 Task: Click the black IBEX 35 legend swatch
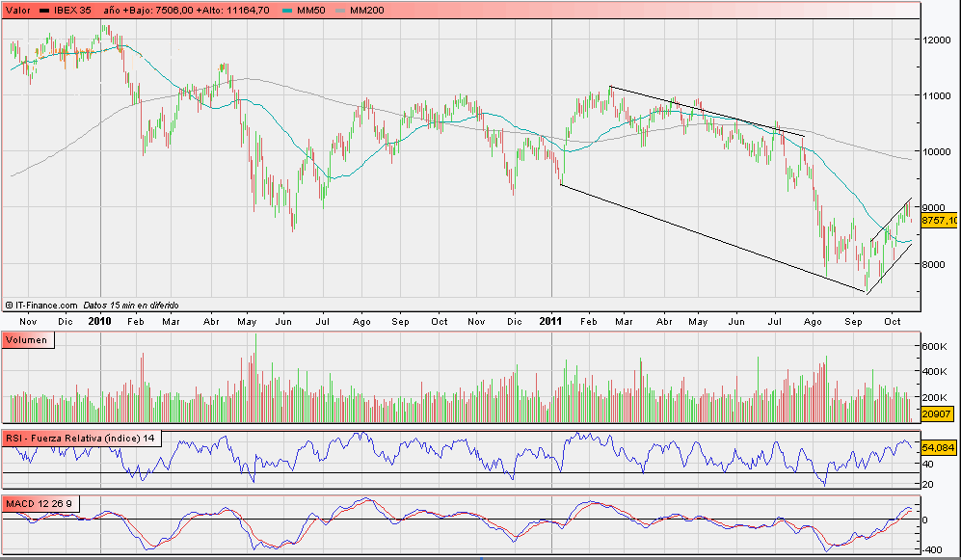(x=44, y=11)
